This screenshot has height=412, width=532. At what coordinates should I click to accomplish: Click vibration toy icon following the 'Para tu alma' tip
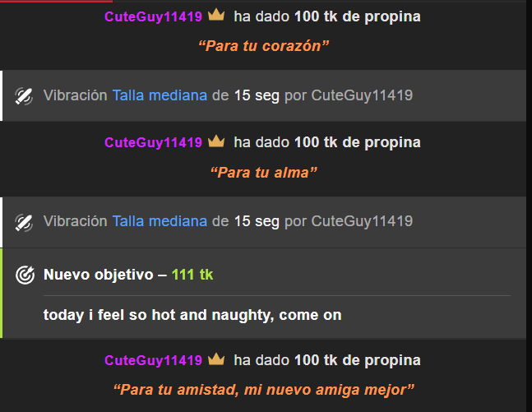coord(24,222)
